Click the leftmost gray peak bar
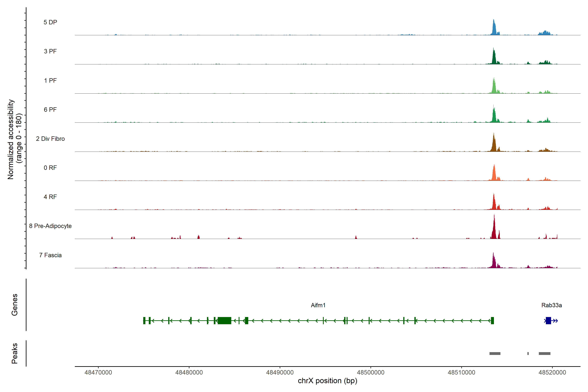The width and height of the screenshot is (588, 392). [x=495, y=353]
